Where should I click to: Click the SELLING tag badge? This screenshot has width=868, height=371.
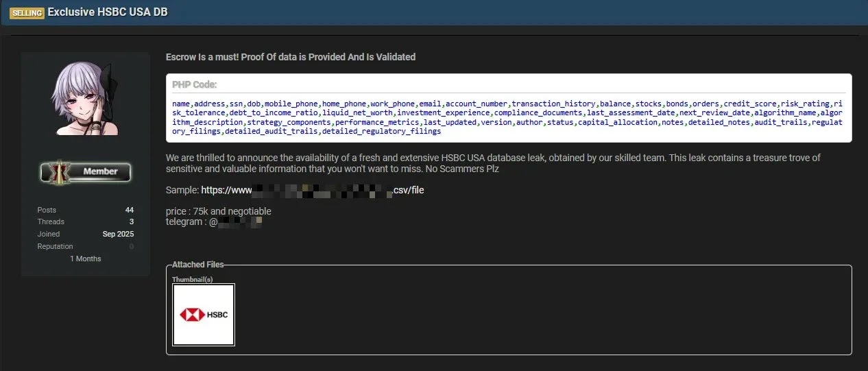click(x=27, y=13)
